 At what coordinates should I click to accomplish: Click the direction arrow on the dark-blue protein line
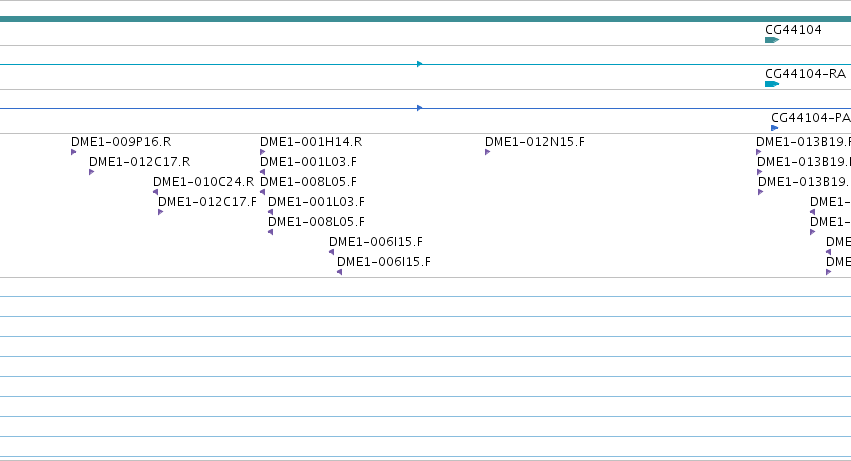[x=420, y=108]
